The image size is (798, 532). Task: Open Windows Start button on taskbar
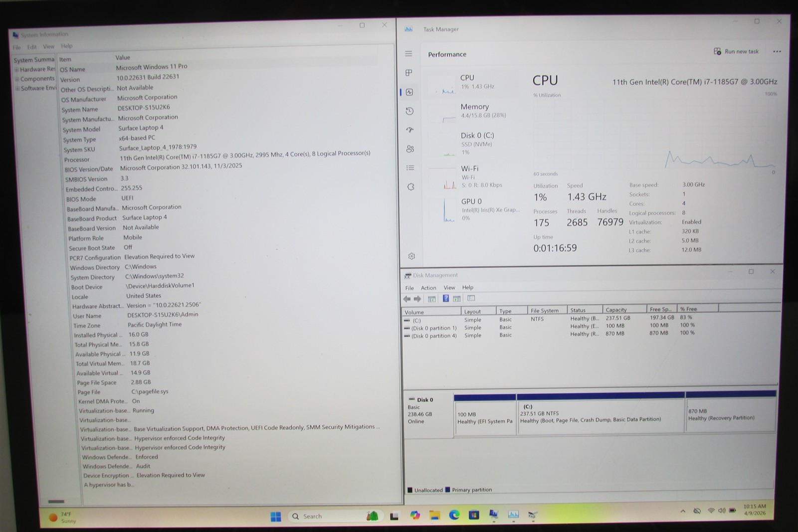276,517
